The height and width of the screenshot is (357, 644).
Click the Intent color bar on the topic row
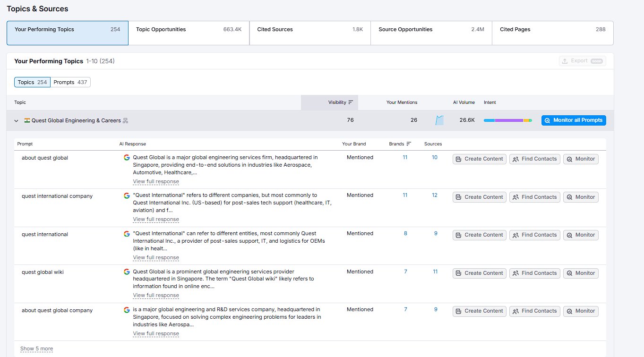[x=507, y=120]
